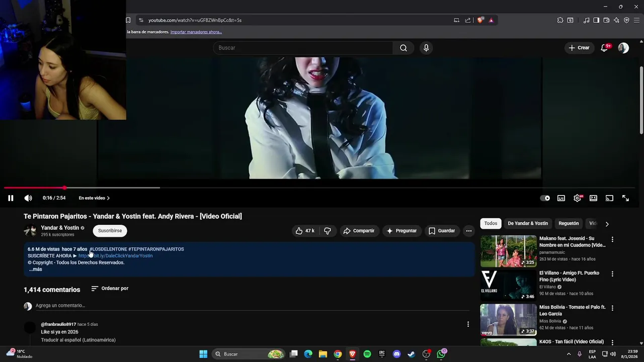The height and width of the screenshot is (362, 644).
Task: Click 'Traducir al español (Latinoamérica)'
Action: click(x=78, y=340)
